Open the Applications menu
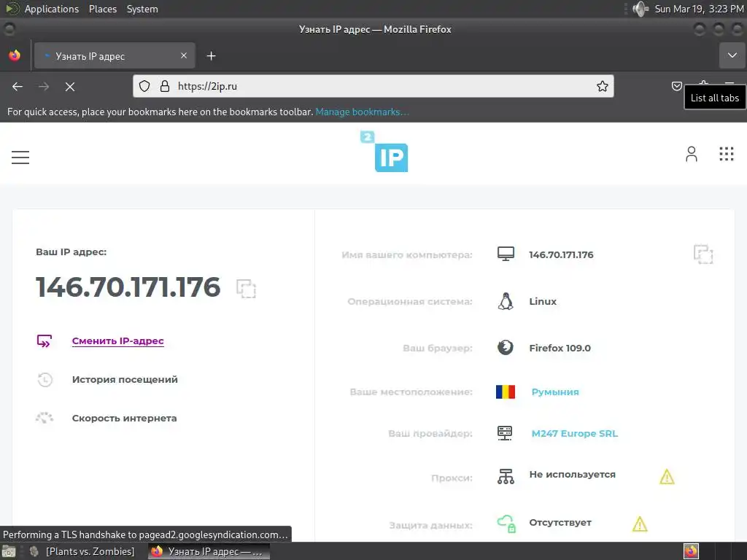 [x=52, y=9]
